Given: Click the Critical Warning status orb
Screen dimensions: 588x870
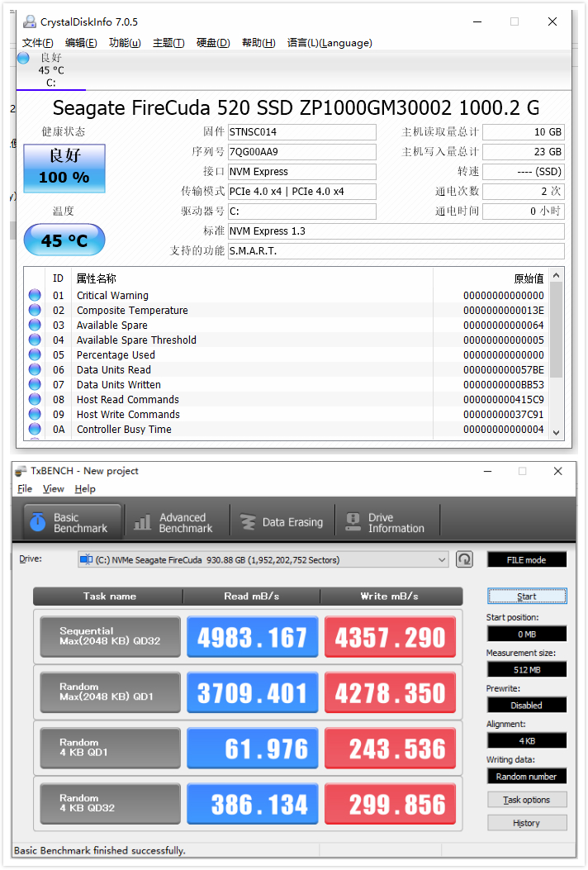Looking at the screenshot, I should click(x=35, y=295).
